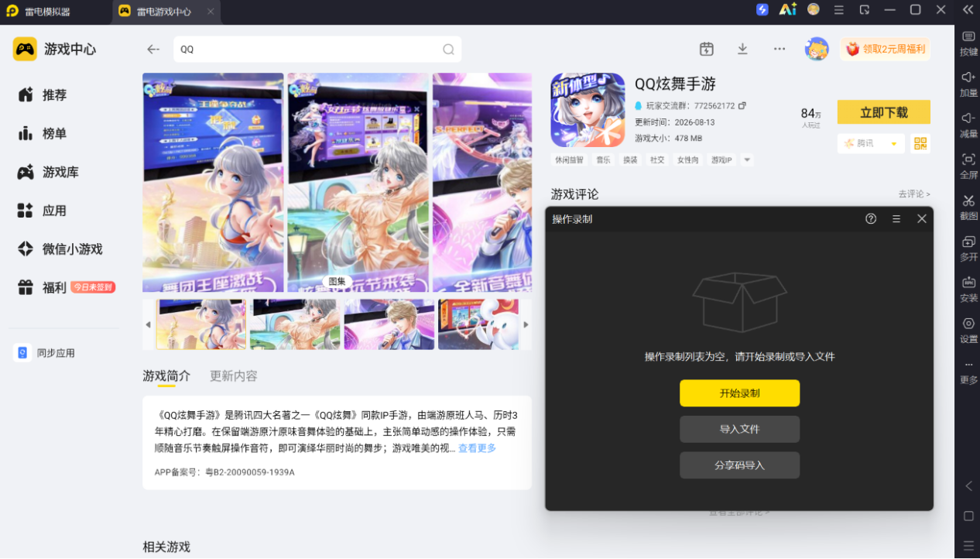Open the AI assistant icon in title bar
Viewport: 980px width, 559px height.
click(788, 10)
